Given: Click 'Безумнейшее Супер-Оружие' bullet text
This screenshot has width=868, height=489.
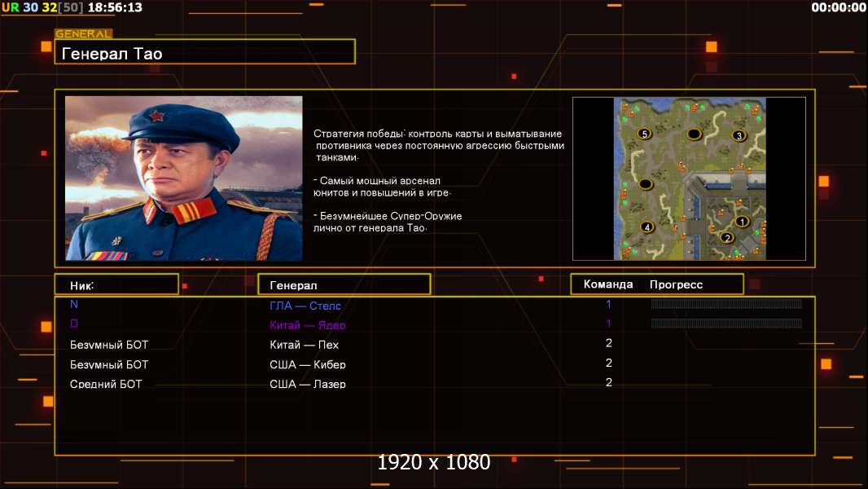Looking at the screenshot, I should pos(388,222).
